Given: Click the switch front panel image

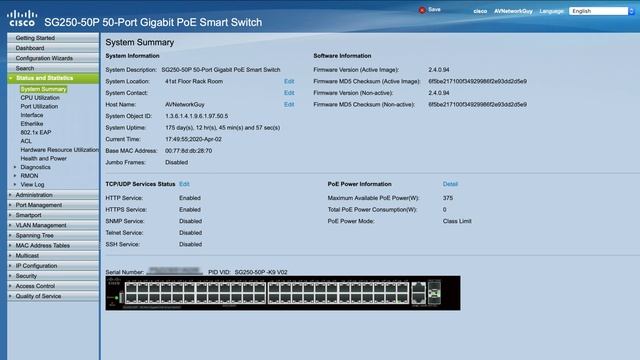Looking at the screenshot, I should [283, 293].
